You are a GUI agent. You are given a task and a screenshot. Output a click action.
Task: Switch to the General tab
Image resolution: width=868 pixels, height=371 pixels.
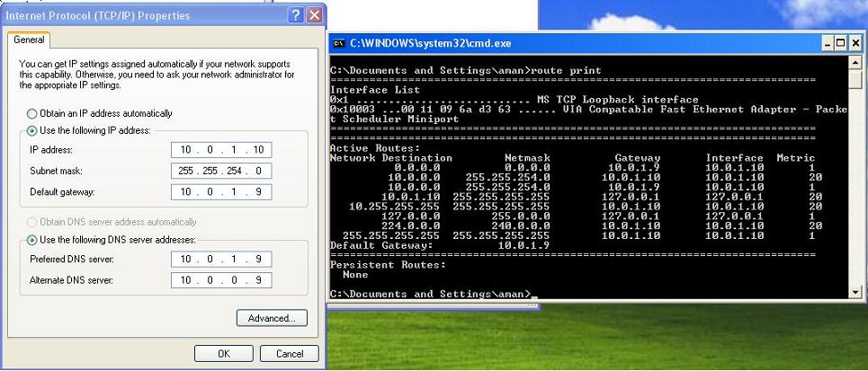coord(29,40)
